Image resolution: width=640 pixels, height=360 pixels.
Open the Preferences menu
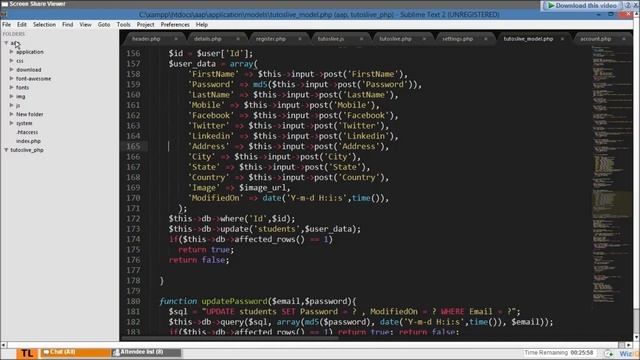[175, 24]
